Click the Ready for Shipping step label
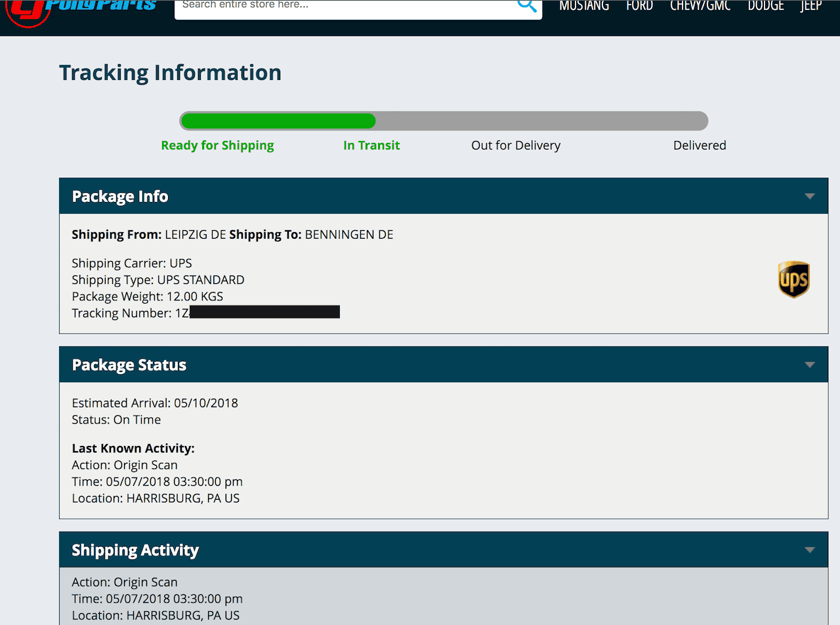The image size is (840, 625). coord(217,146)
